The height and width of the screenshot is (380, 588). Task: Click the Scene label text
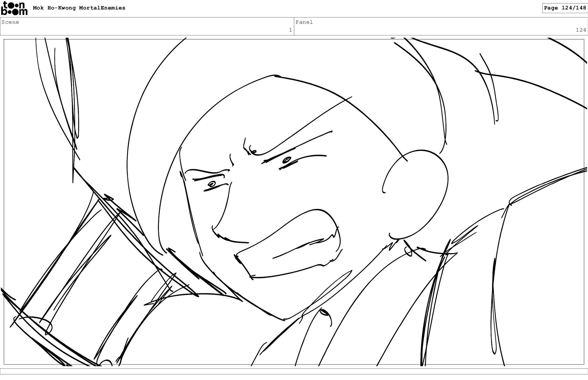(10, 22)
